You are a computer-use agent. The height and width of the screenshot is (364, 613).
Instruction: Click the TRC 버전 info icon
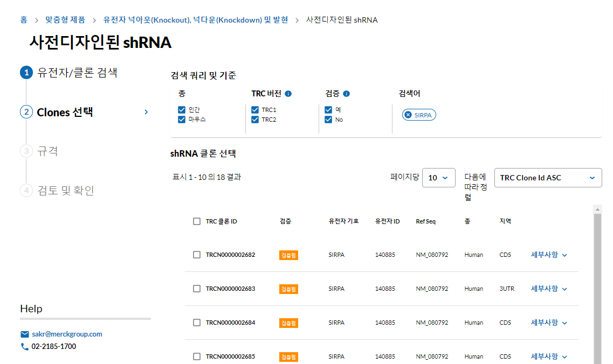pos(288,94)
